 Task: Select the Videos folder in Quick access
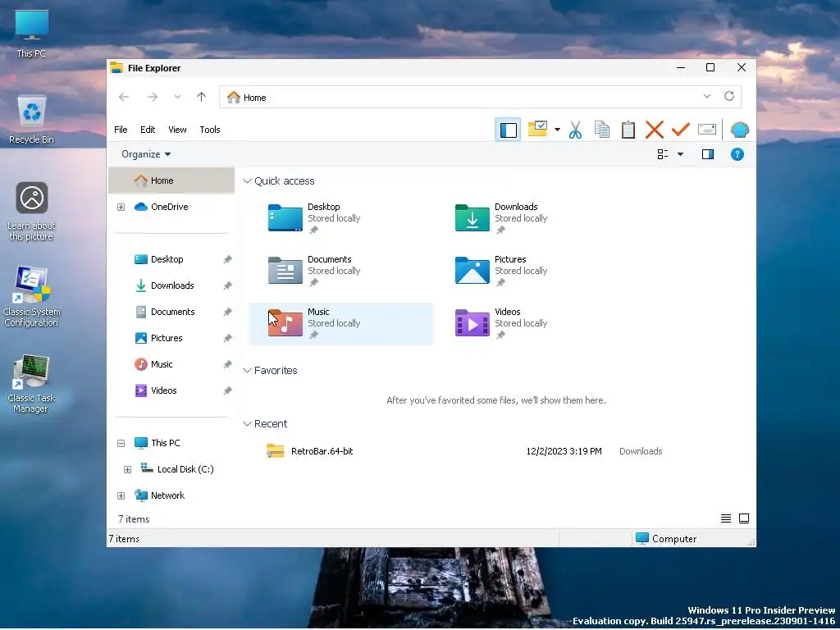(x=528, y=323)
